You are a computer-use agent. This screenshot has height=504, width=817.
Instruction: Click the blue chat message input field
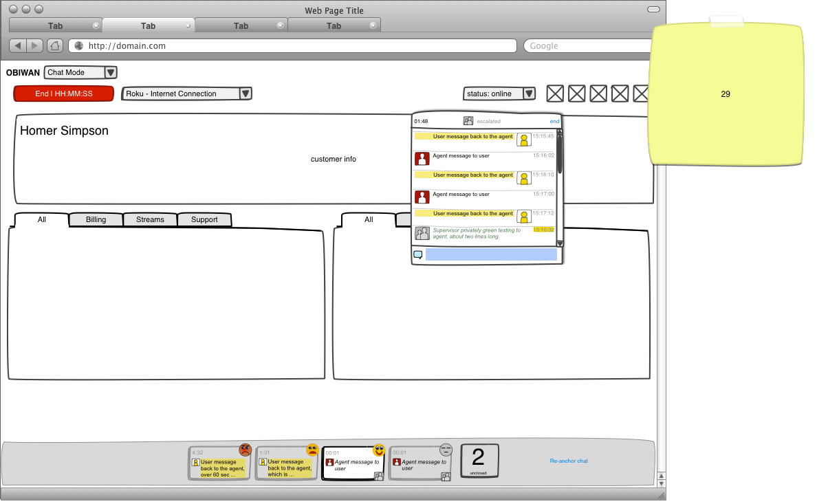click(x=491, y=254)
